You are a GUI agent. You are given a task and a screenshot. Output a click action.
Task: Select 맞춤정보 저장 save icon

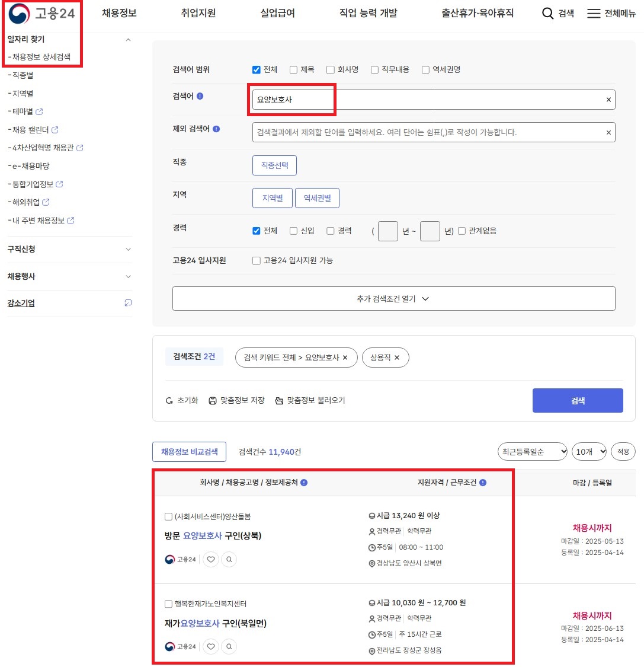pos(212,400)
